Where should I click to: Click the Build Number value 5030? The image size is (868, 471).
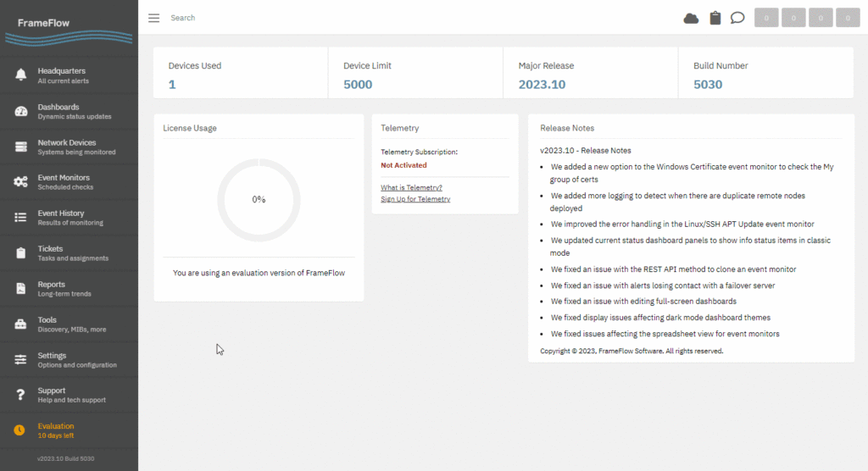(708, 85)
